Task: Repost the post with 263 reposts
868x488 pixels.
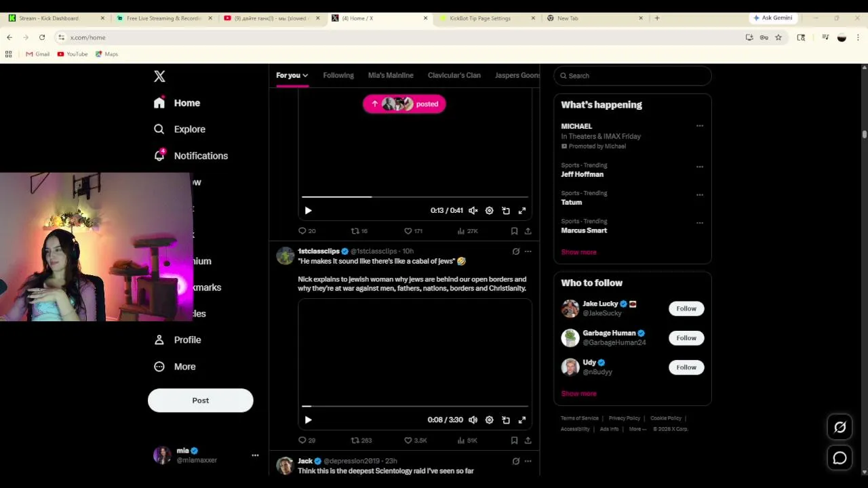Action: (361, 441)
